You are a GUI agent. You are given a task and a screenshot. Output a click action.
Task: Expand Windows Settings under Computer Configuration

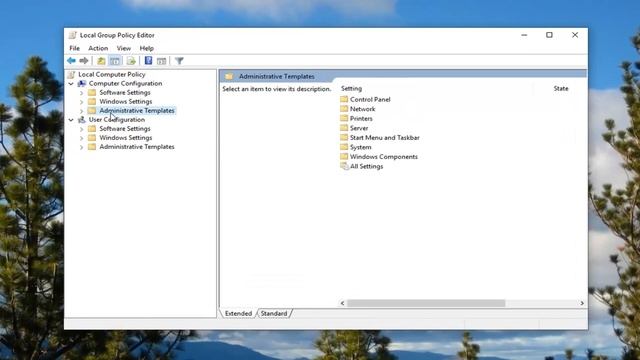pyautogui.click(x=81, y=102)
